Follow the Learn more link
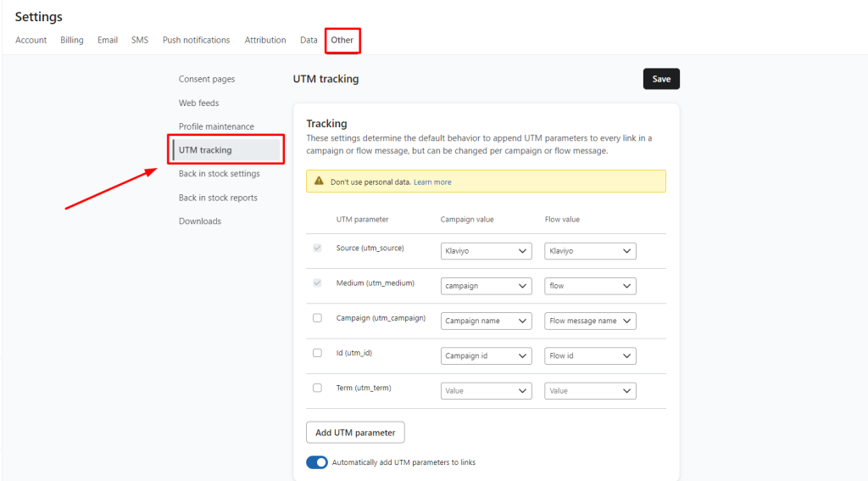The height and width of the screenshot is (481, 868). [432, 182]
